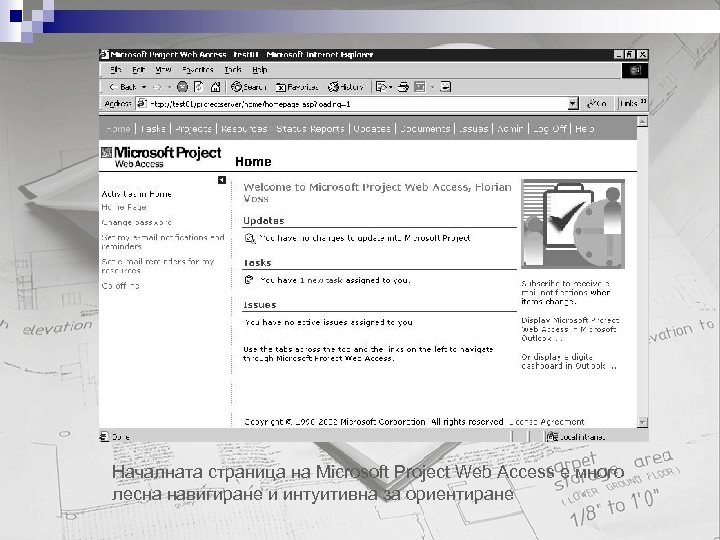Click the Print toolbar icon
This screenshot has height=540, width=720.
pyautogui.click(x=403, y=87)
